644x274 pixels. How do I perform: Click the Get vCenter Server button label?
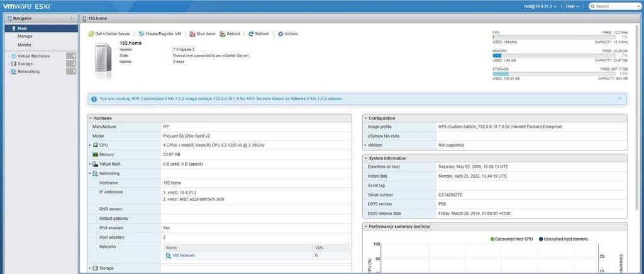point(113,34)
